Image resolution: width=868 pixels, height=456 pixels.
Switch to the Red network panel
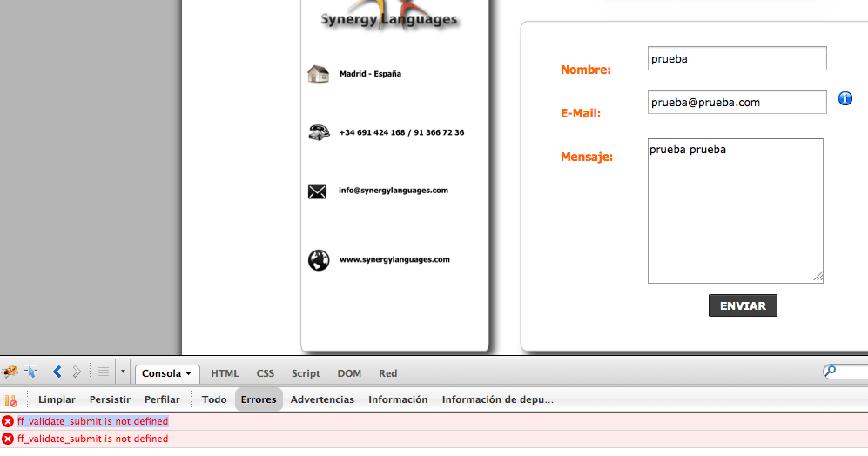tap(388, 373)
